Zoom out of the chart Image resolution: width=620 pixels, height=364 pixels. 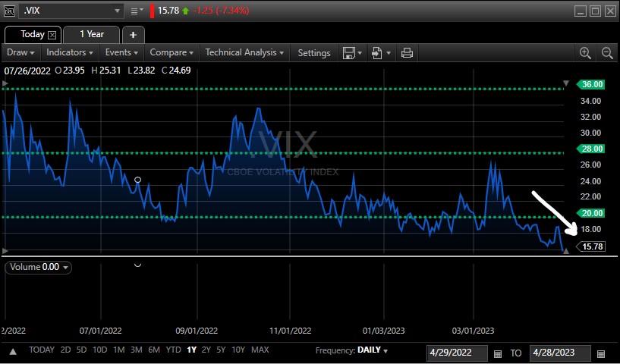[607, 52]
